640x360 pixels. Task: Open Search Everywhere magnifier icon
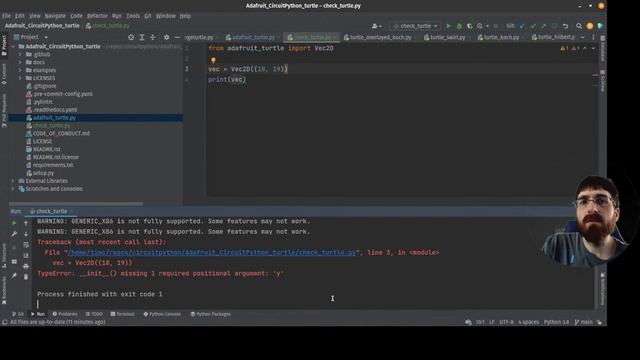(x=579, y=26)
